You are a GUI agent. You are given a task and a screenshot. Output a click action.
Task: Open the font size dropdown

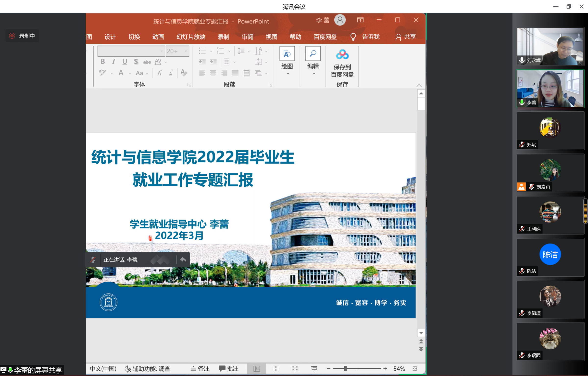point(186,51)
